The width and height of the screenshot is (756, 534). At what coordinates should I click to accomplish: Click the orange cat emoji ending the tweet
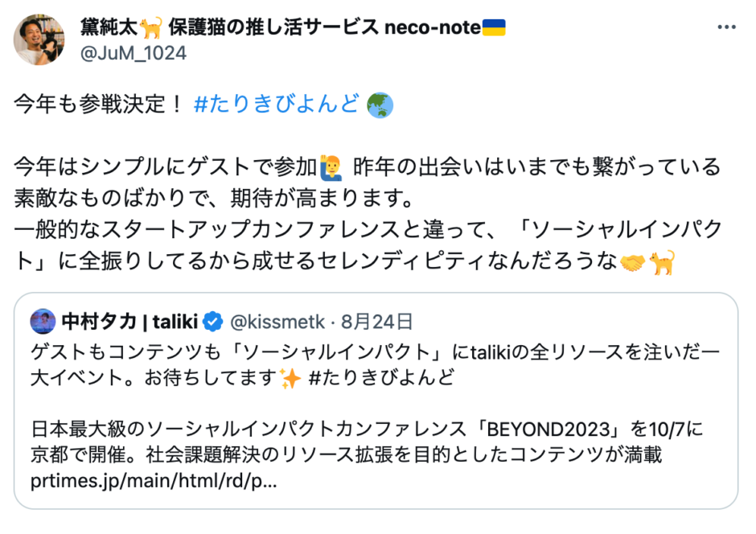click(663, 262)
